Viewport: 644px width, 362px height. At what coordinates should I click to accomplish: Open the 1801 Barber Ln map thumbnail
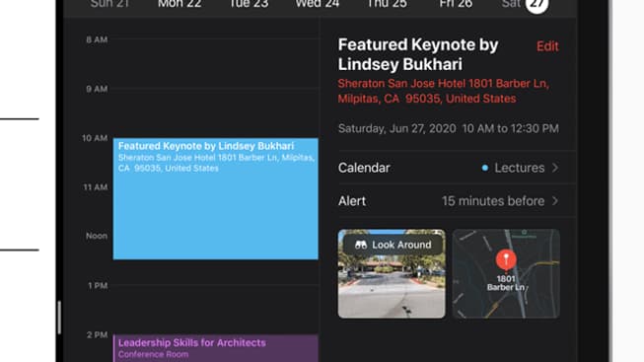pyautogui.click(x=506, y=273)
